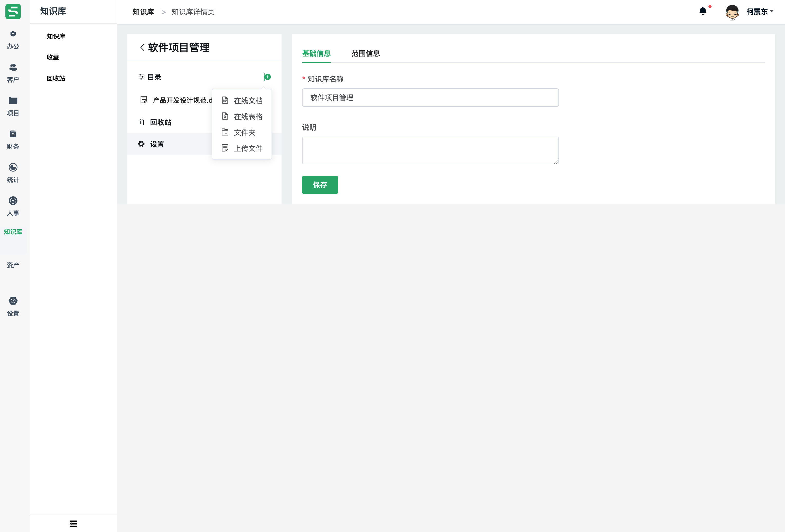
Task: Click the notification bell icon
Action: pyautogui.click(x=703, y=11)
